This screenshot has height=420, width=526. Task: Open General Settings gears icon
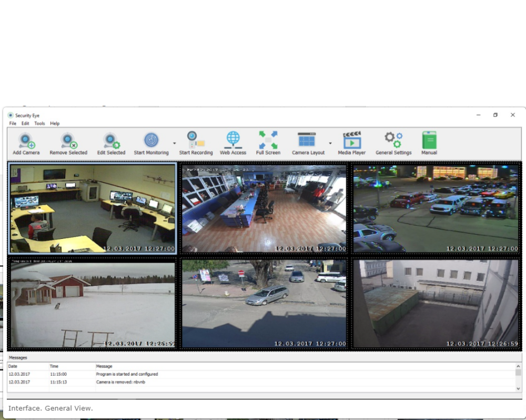[393, 140]
